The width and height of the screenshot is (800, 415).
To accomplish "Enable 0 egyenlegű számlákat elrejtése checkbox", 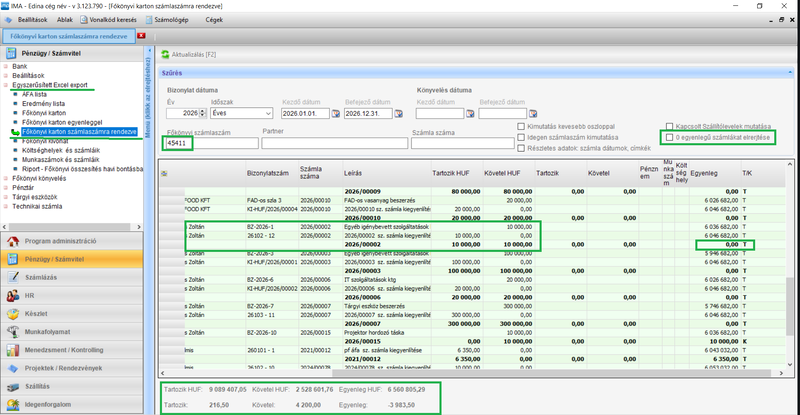I will coord(671,137).
